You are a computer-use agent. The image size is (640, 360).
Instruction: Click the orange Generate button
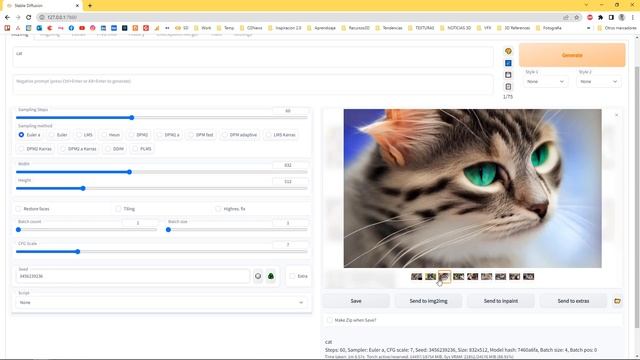point(572,55)
